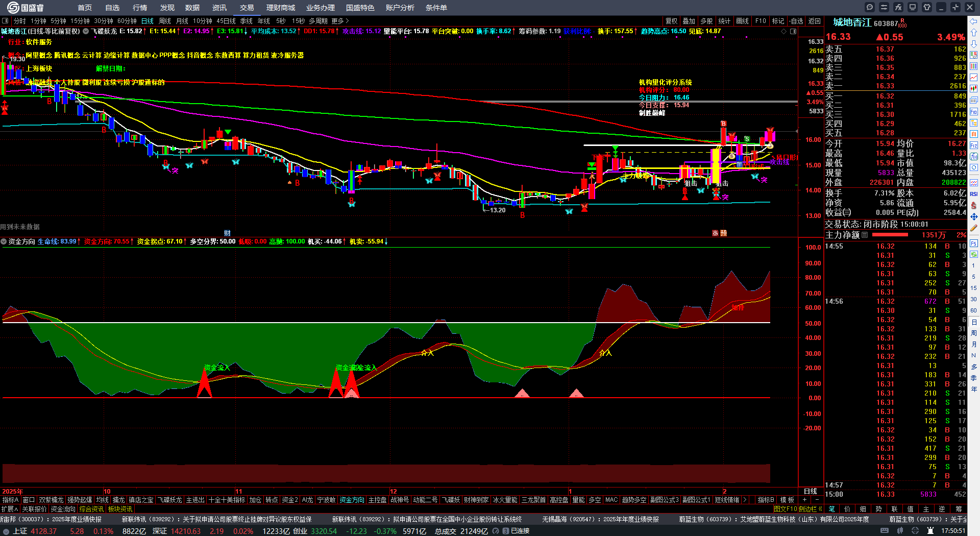980x536 pixels.
Task: Select the pencil drawing tool icon
Action: [974, 228]
